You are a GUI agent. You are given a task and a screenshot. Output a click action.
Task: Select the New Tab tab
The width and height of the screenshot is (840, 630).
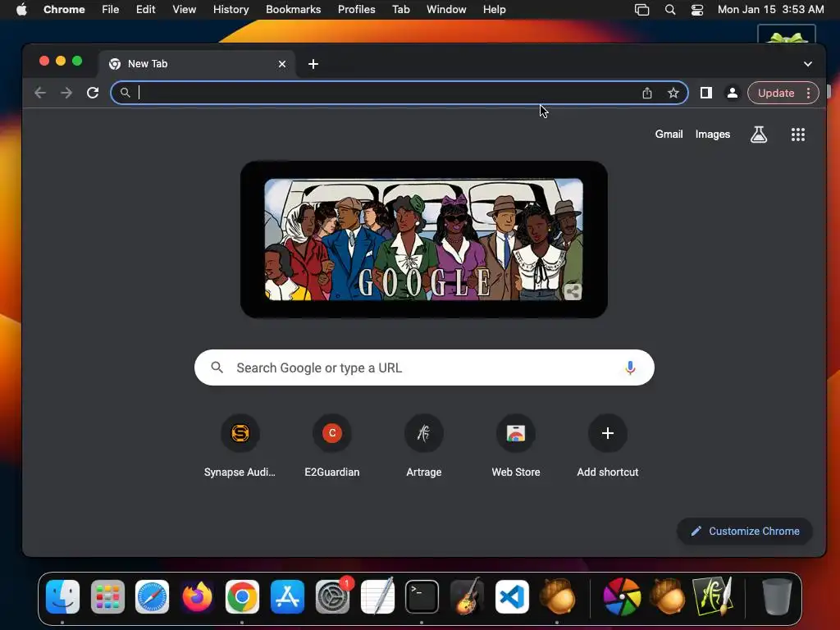pyautogui.click(x=197, y=64)
